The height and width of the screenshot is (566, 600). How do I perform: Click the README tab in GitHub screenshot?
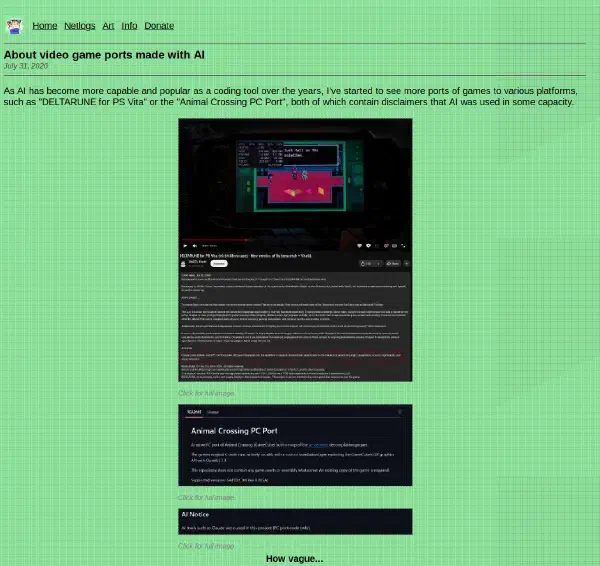[194, 412]
